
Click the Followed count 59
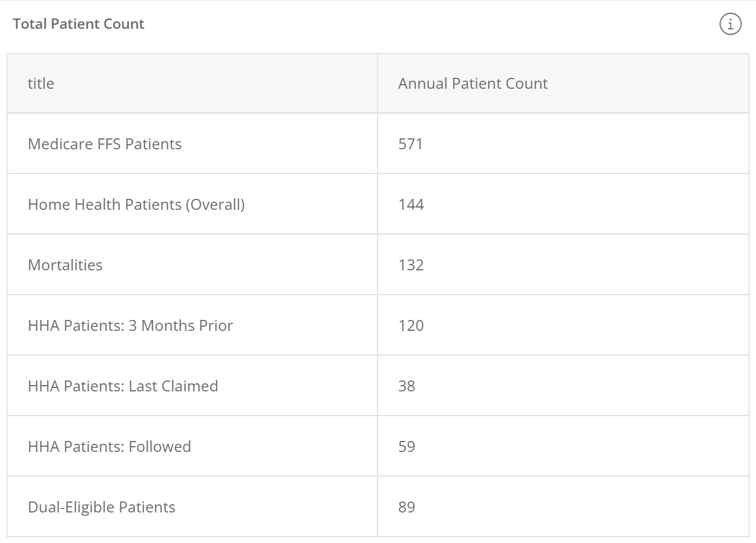pyautogui.click(x=406, y=447)
